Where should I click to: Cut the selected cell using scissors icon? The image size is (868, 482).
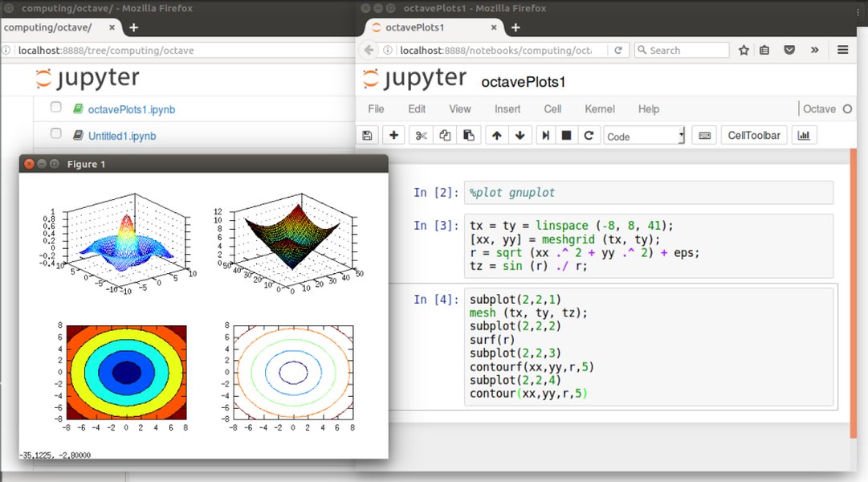click(420, 135)
